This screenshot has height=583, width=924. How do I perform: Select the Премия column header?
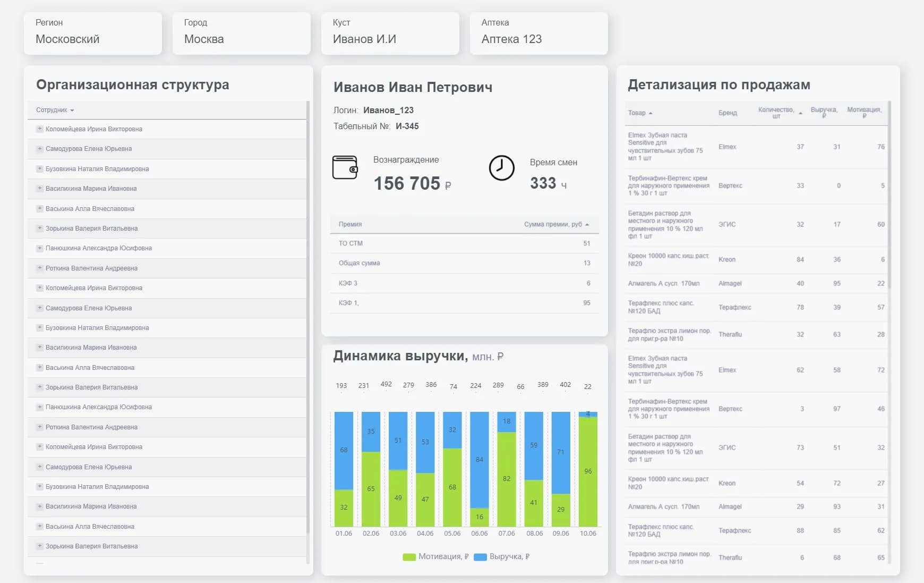[350, 224]
